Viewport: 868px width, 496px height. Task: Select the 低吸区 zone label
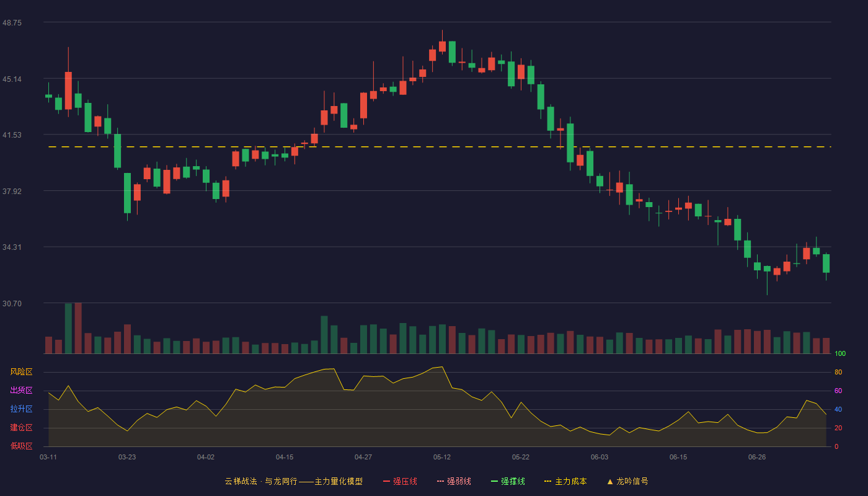click(21, 446)
